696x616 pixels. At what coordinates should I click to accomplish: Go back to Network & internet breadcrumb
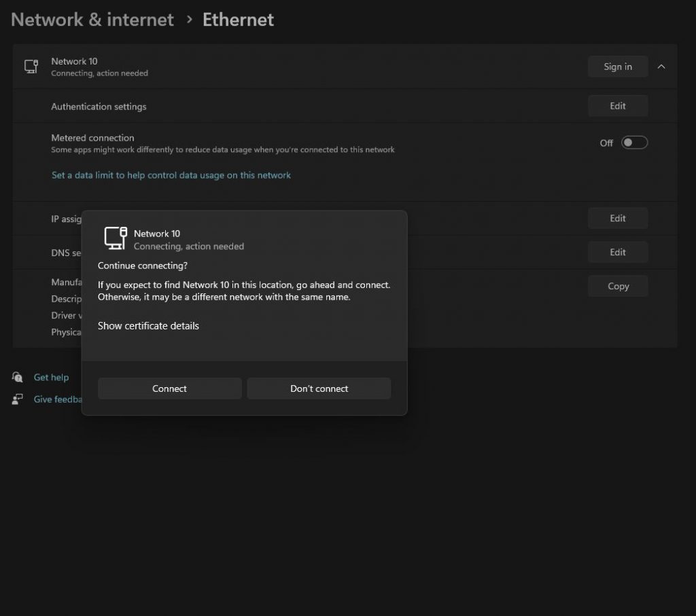92,20
